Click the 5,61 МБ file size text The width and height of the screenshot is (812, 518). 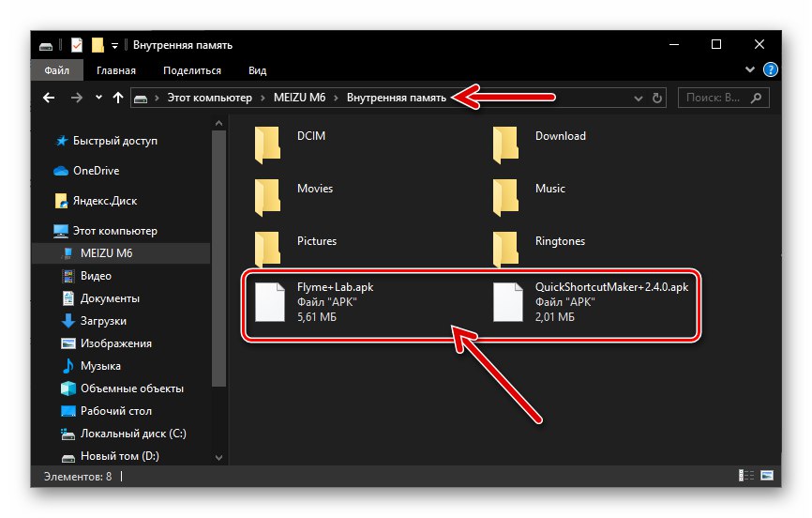point(316,317)
